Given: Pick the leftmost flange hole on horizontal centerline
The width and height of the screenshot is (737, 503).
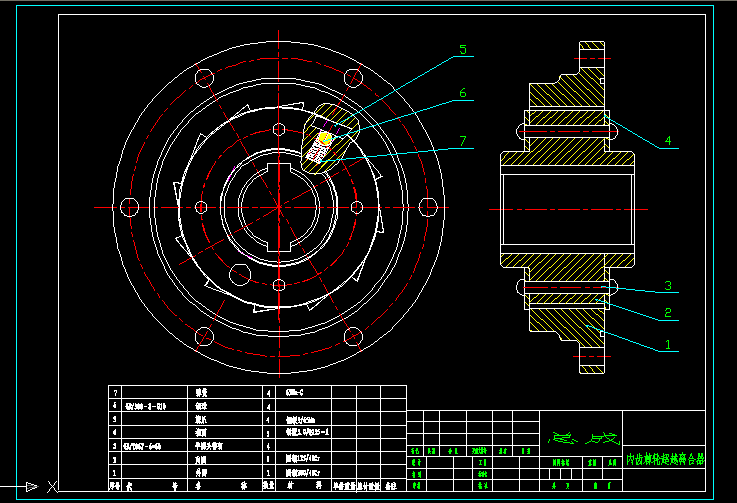Looking at the screenshot, I should [128, 206].
